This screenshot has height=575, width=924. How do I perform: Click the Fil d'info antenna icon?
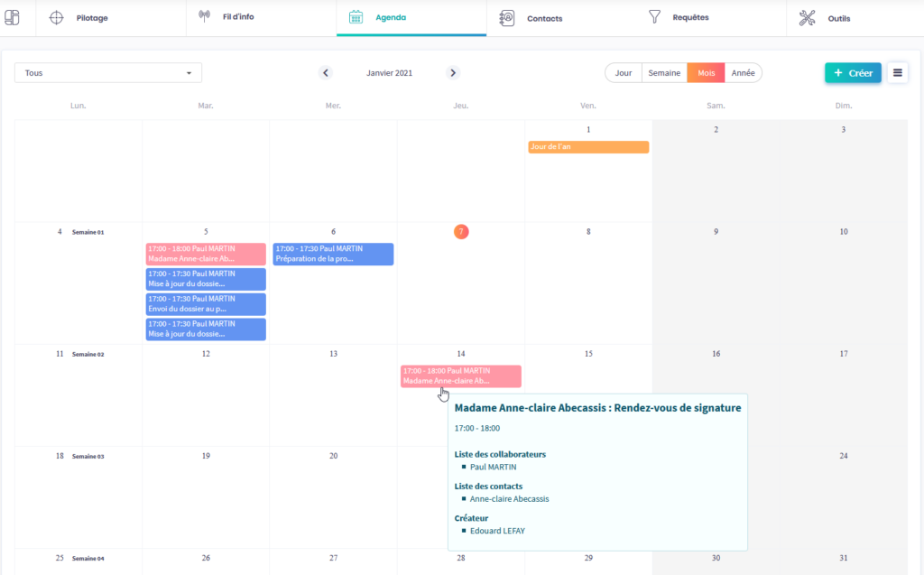204,17
